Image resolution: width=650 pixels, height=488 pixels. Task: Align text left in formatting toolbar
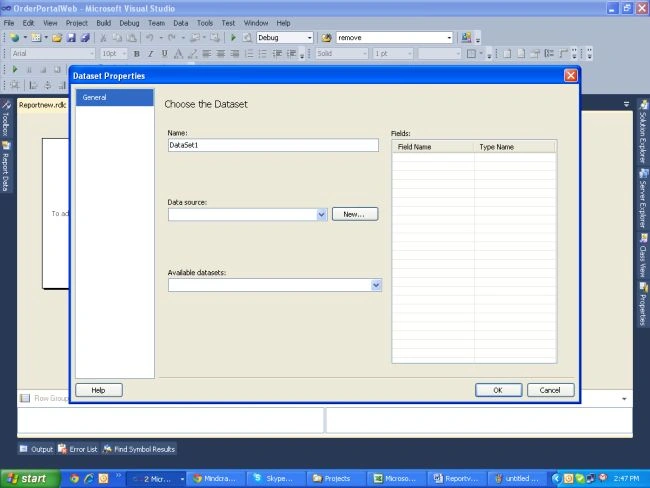206,53
